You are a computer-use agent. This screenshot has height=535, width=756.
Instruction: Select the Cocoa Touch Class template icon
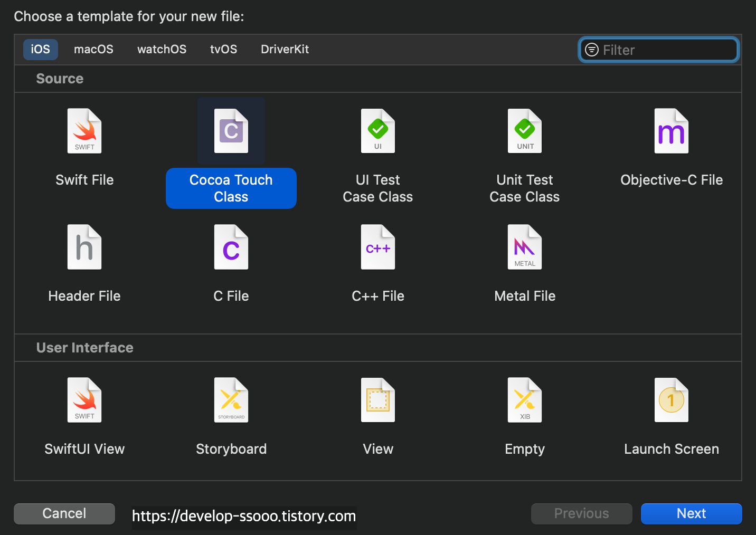click(231, 131)
